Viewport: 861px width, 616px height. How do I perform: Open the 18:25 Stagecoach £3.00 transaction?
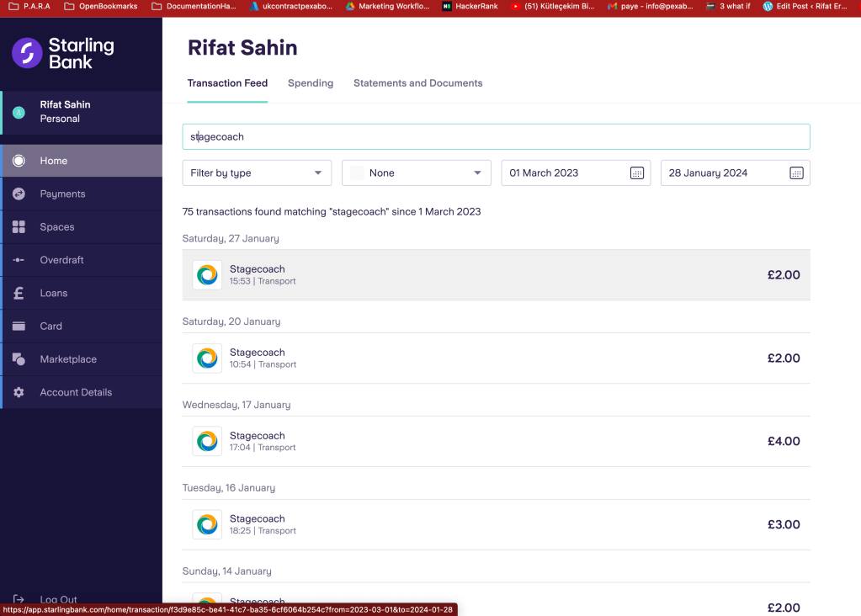pyautogui.click(x=496, y=524)
